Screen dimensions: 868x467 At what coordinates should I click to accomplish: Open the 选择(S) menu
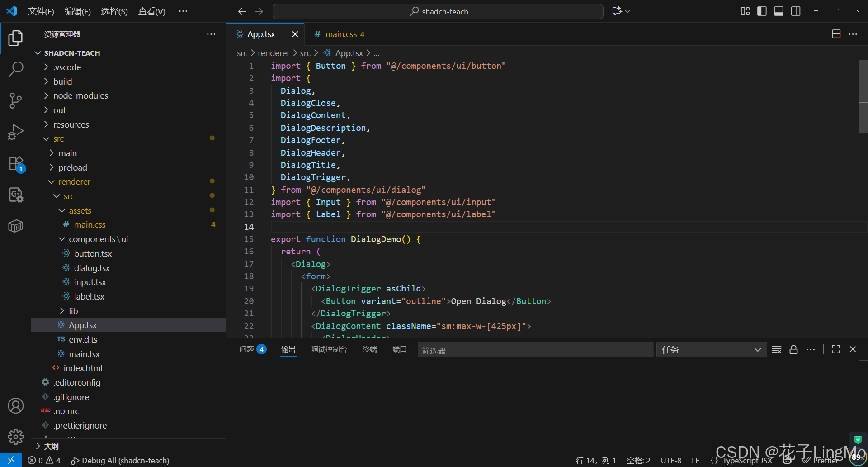[x=114, y=11]
